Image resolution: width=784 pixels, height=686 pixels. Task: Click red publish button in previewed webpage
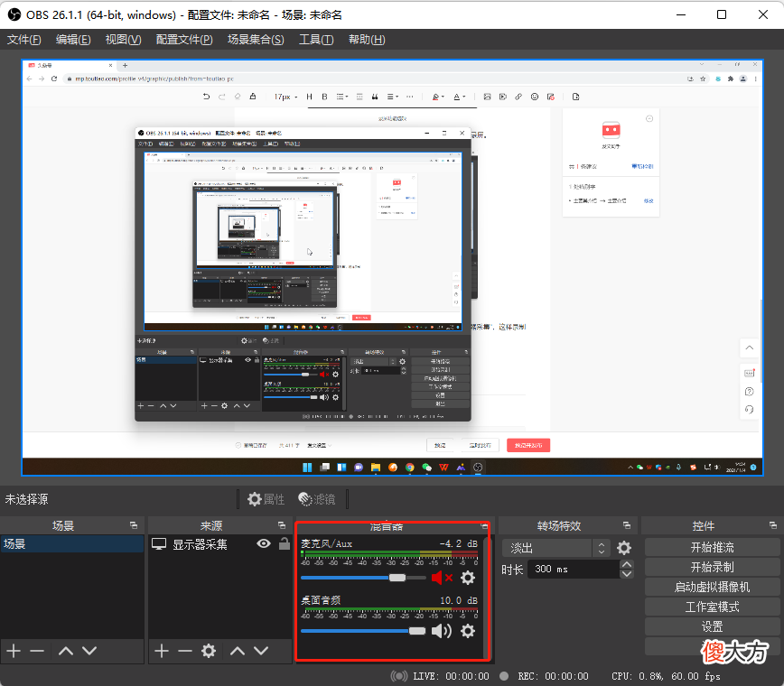click(x=528, y=445)
